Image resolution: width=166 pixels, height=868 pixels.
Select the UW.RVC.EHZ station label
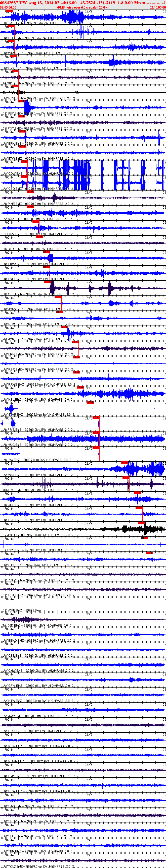coord(38,520)
